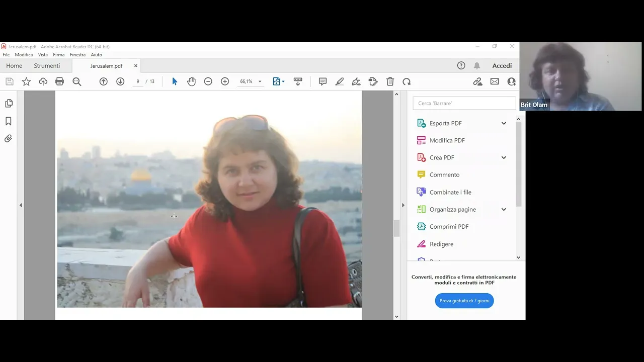Click the document vertical scrollbar thumb

tap(396, 228)
